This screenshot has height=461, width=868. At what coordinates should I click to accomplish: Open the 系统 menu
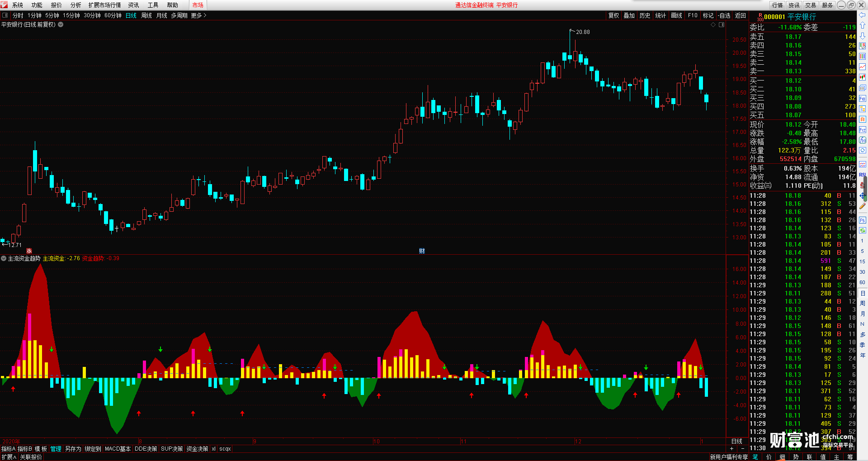coord(18,5)
